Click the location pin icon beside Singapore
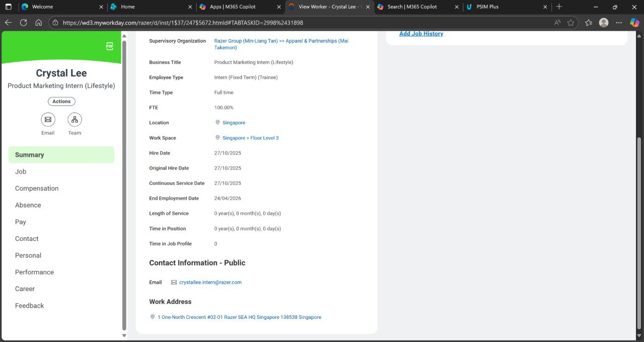 pyautogui.click(x=217, y=122)
